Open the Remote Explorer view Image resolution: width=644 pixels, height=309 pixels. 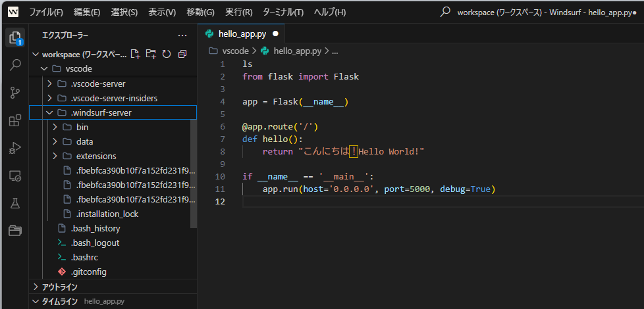pos(15,176)
